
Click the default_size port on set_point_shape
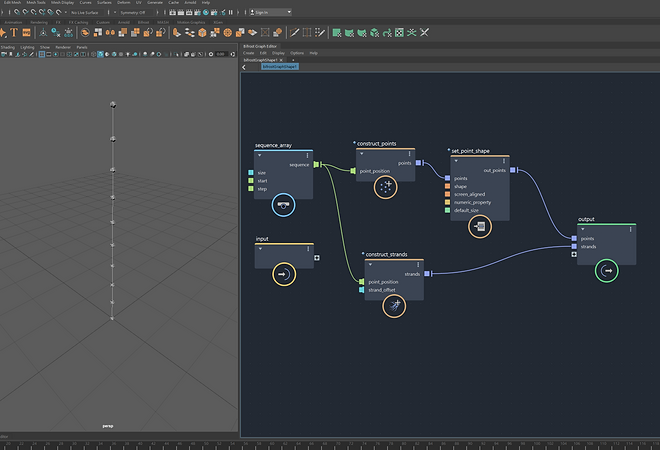point(447,210)
